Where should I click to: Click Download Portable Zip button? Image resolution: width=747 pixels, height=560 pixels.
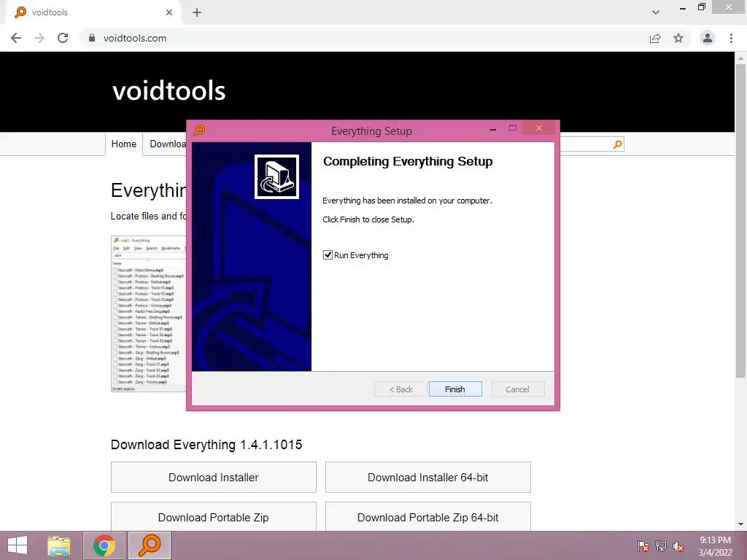click(x=214, y=517)
